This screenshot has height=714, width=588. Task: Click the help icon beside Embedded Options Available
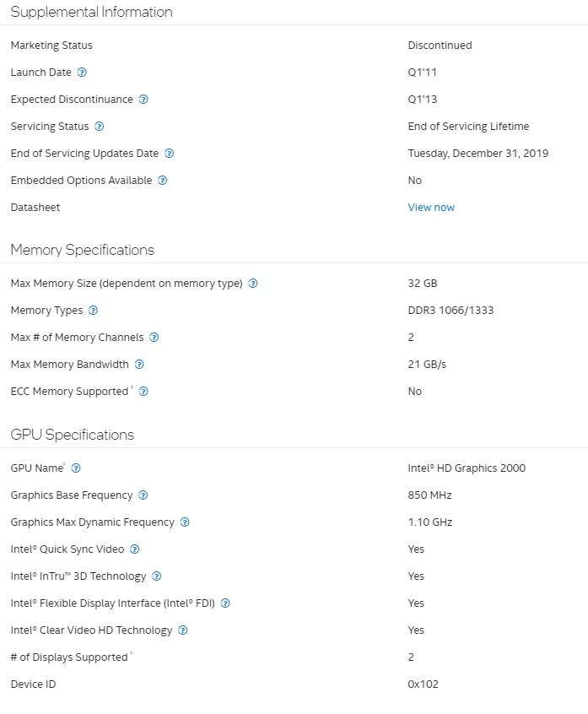(163, 181)
